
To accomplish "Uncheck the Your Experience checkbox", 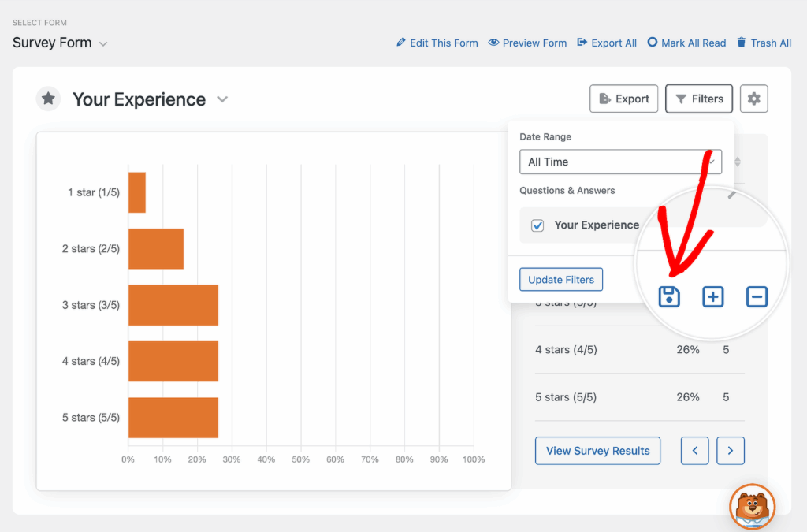I will (x=537, y=225).
